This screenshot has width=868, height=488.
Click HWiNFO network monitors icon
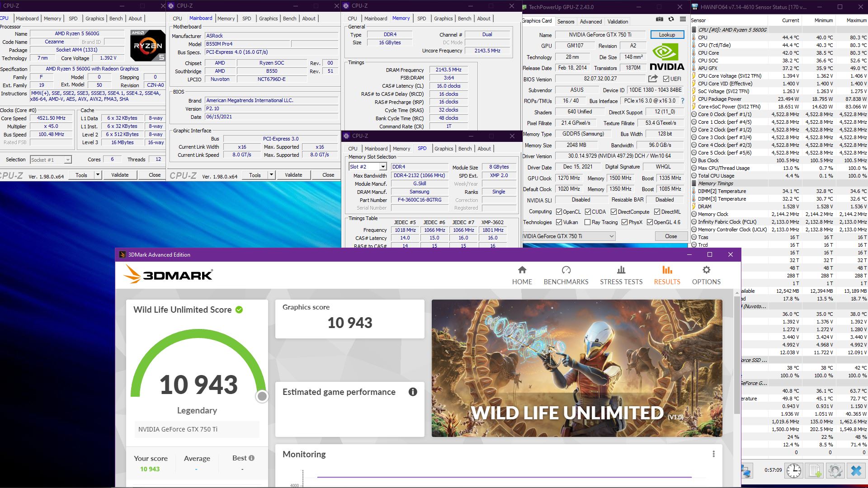click(x=746, y=471)
